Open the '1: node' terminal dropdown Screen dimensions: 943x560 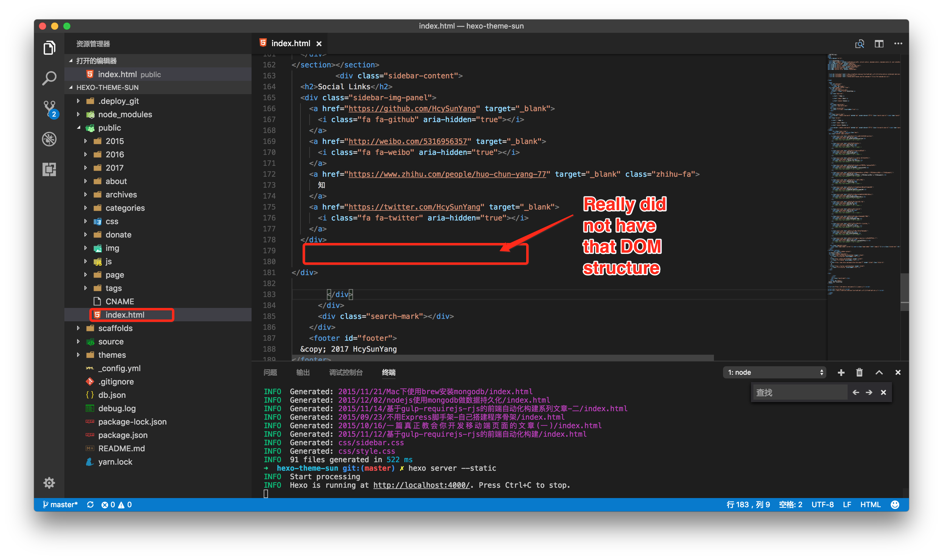click(774, 372)
